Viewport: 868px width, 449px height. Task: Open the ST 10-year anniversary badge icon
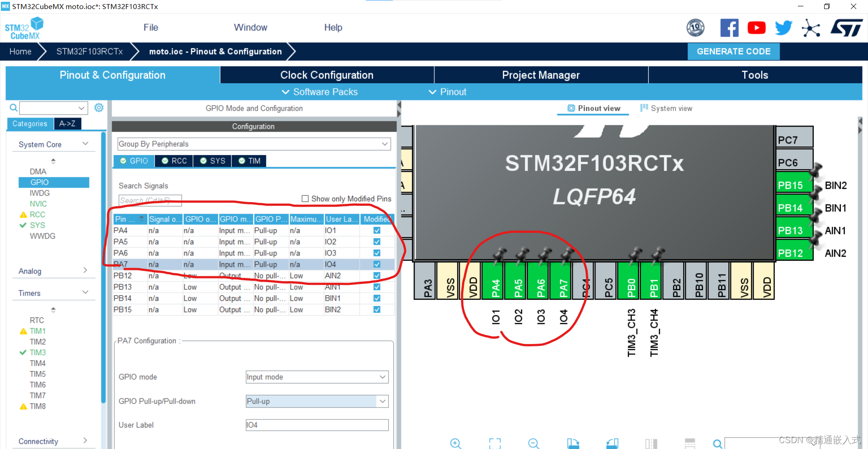pos(695,28)
